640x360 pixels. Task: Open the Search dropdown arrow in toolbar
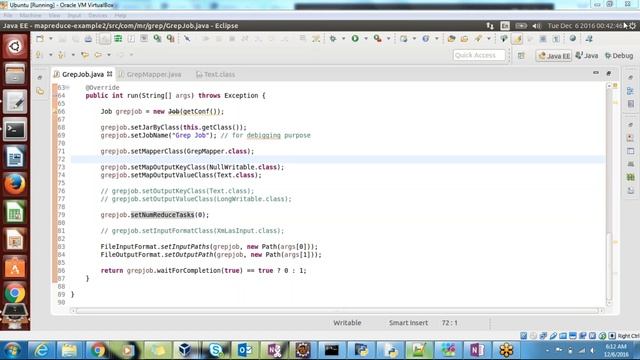coord(489,38)
